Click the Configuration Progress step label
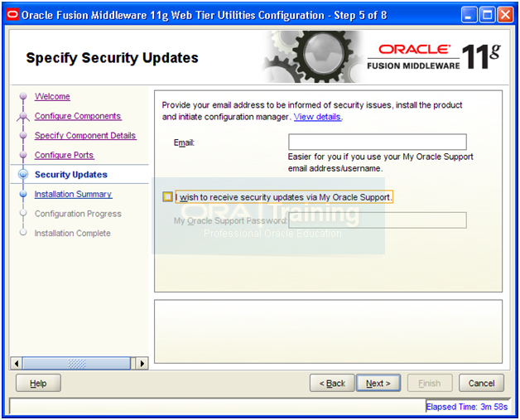Viewport: 520px width, 420px height. [78, 214]
